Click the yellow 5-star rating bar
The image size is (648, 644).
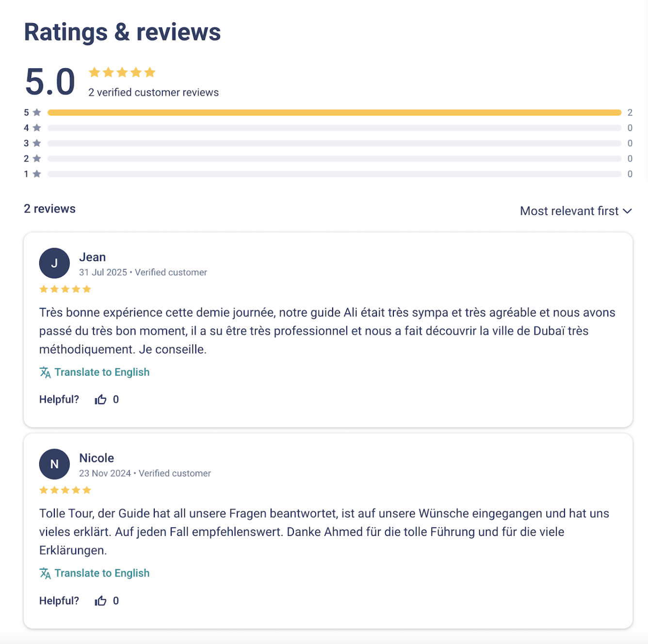[x=334, y=113]
